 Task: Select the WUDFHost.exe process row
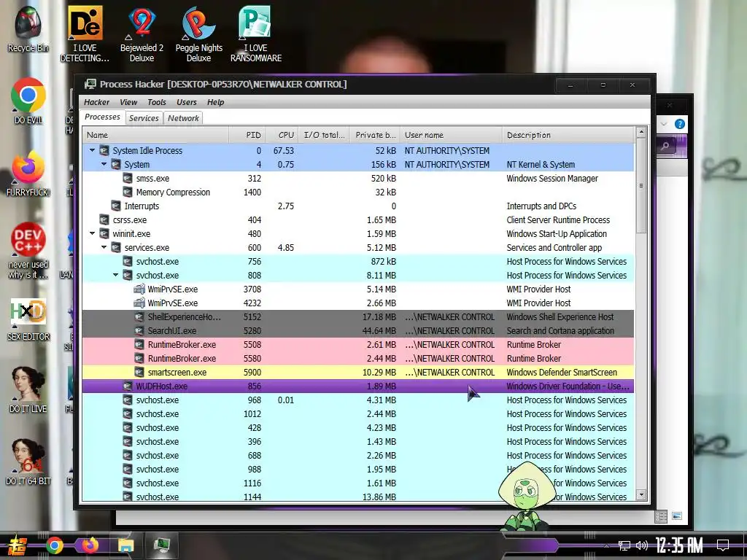tap(358, 386)
